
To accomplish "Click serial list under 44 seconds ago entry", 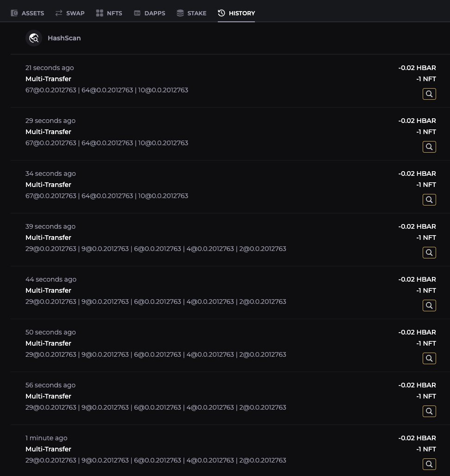I will (x=156, y=302).
